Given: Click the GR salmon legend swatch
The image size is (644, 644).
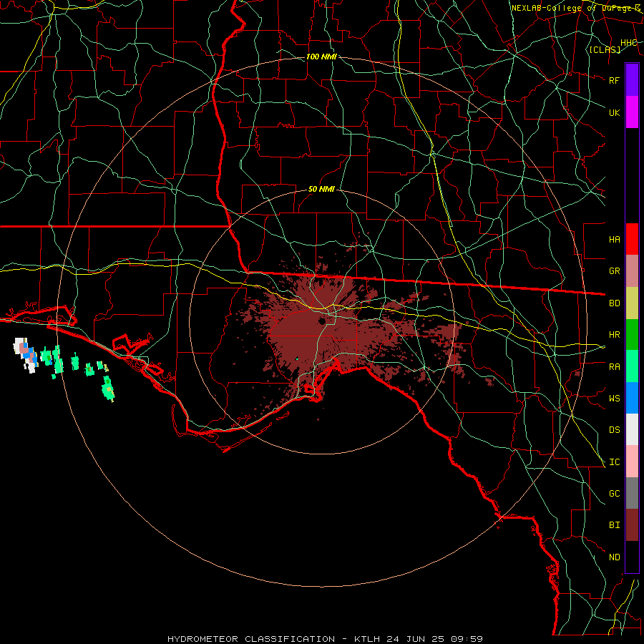Looking at the screenshot, I should pos(632,271).
